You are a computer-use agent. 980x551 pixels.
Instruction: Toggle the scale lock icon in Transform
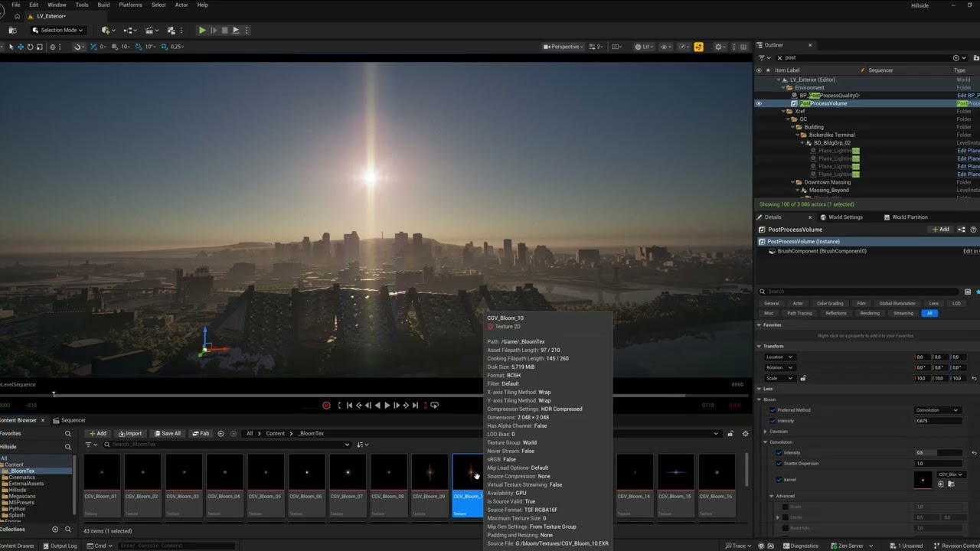pyautogui.click(x=803, y=378)
